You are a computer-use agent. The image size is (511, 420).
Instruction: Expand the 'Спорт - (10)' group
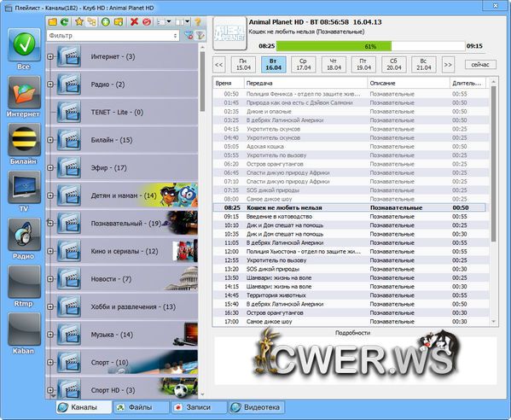(50, 362)
